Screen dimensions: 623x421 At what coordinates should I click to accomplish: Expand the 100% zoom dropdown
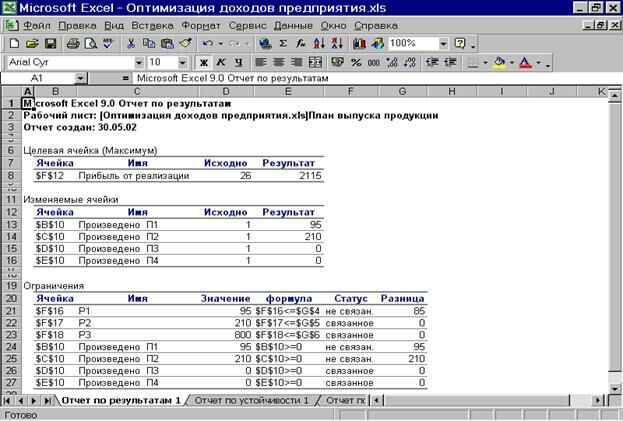click(x=443, y=44)
